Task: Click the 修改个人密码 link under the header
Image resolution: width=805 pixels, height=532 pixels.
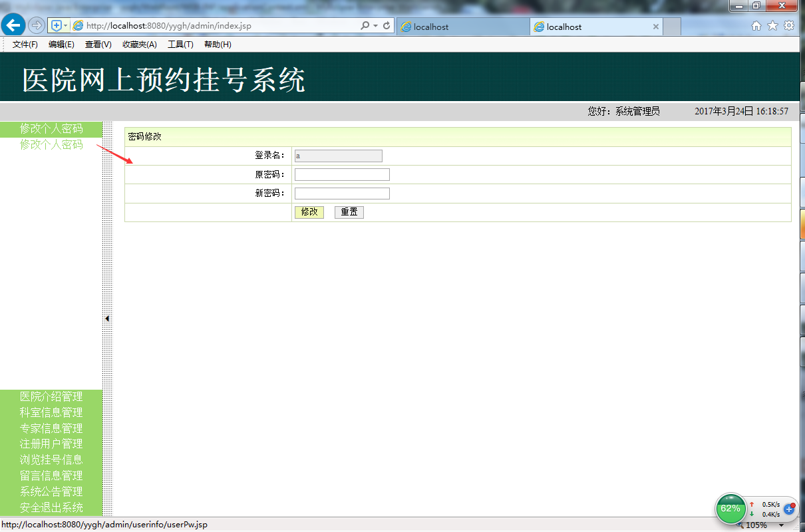Action: [51, 144]
